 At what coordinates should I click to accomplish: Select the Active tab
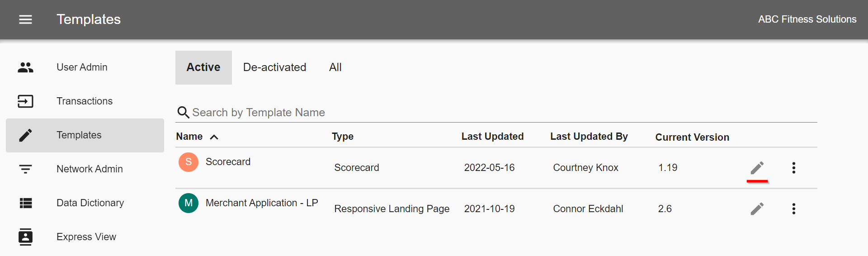(x=203, y=67)
